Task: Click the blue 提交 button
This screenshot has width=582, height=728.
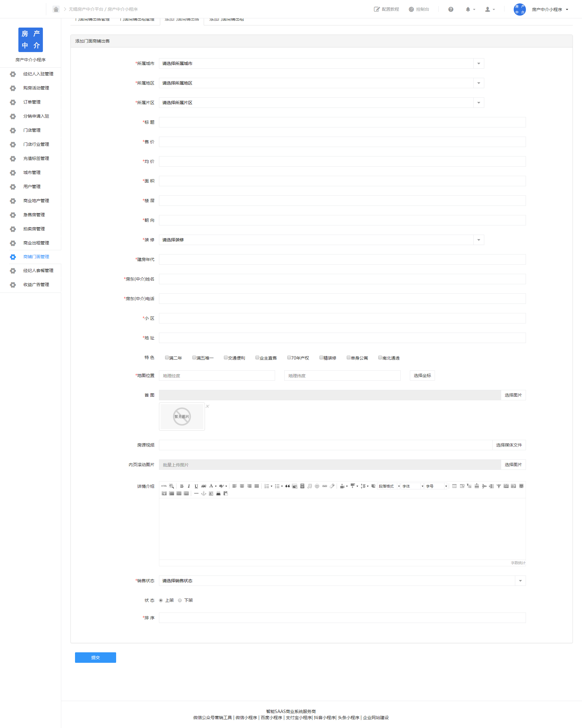Action: tap(95, 658)
